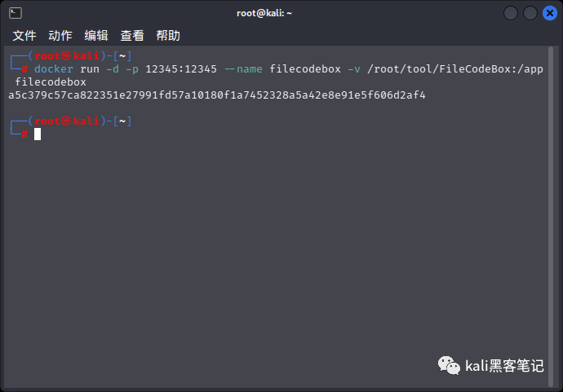Viewport: 563px width, 392px height.
Task: Maximize the terminal window
Action: coord(530,13)
